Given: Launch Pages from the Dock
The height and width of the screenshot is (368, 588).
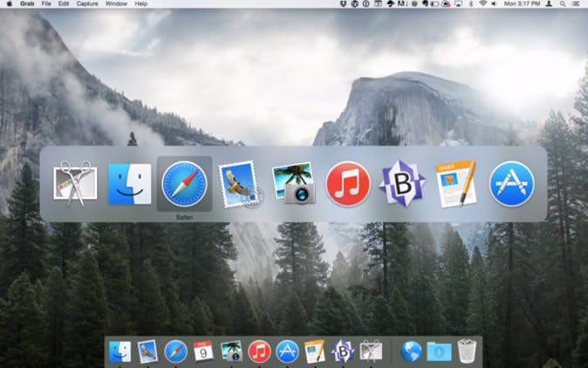Looking at the screenshot, I should [315, 351].
